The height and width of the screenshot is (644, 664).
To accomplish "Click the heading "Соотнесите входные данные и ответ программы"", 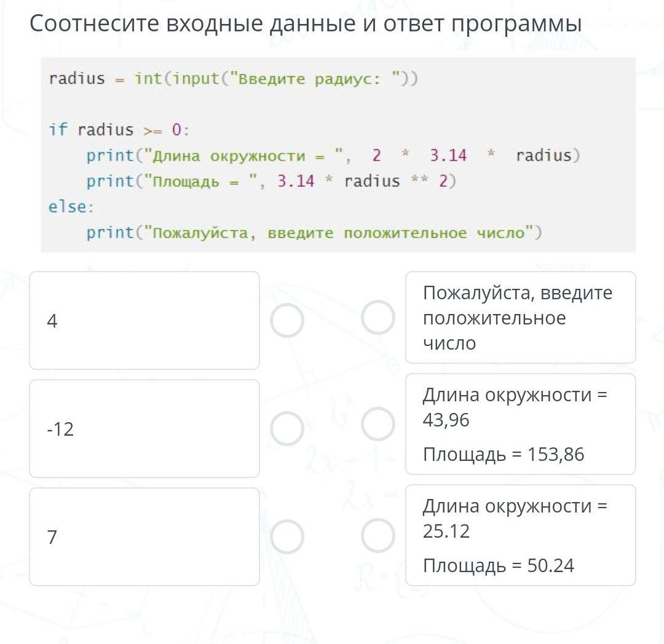I will click(x=306, y=24).
